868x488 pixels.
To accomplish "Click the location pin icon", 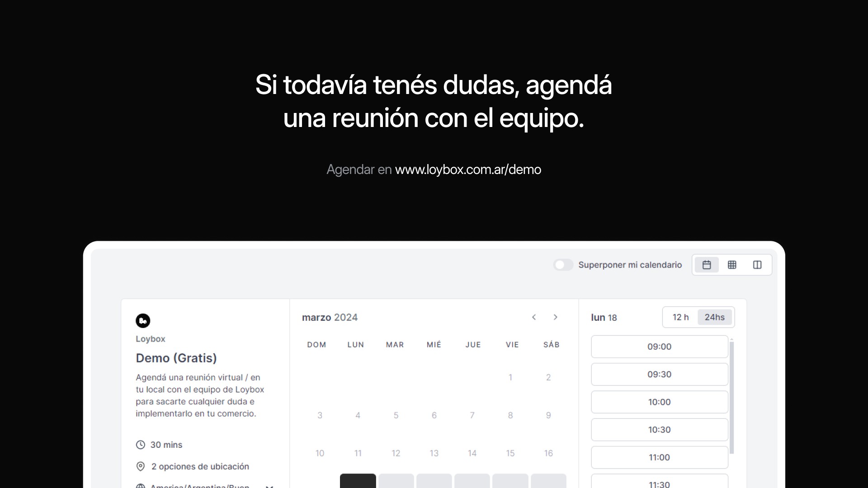I will 140,466.
